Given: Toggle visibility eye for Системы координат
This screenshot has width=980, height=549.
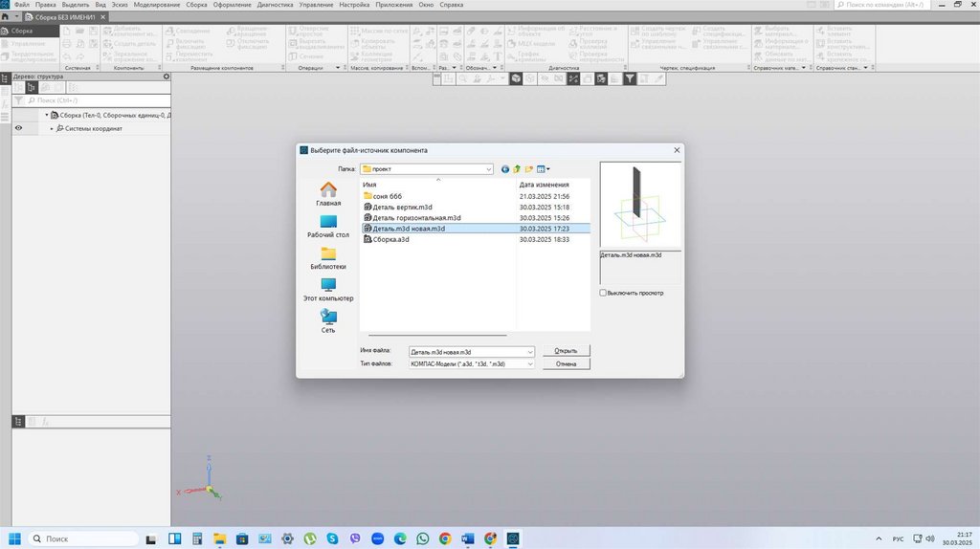Looking at the screenshot, I should [x=18, y=128].
